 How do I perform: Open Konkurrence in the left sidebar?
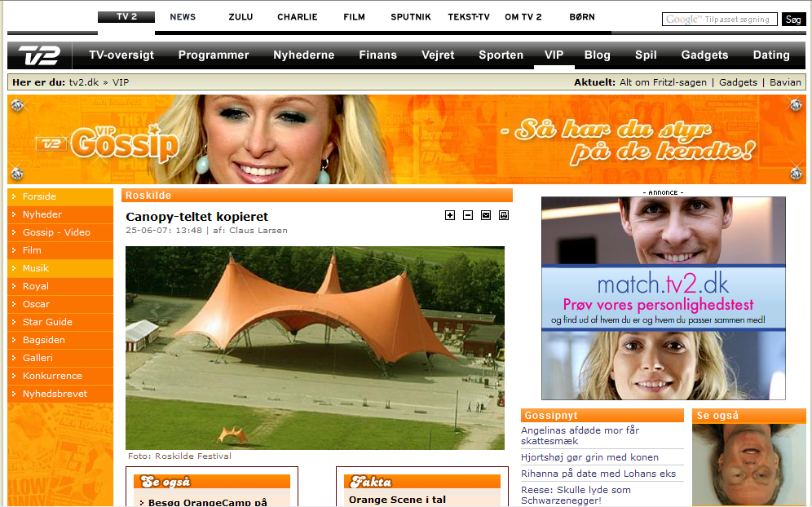(x=60, y=376)
